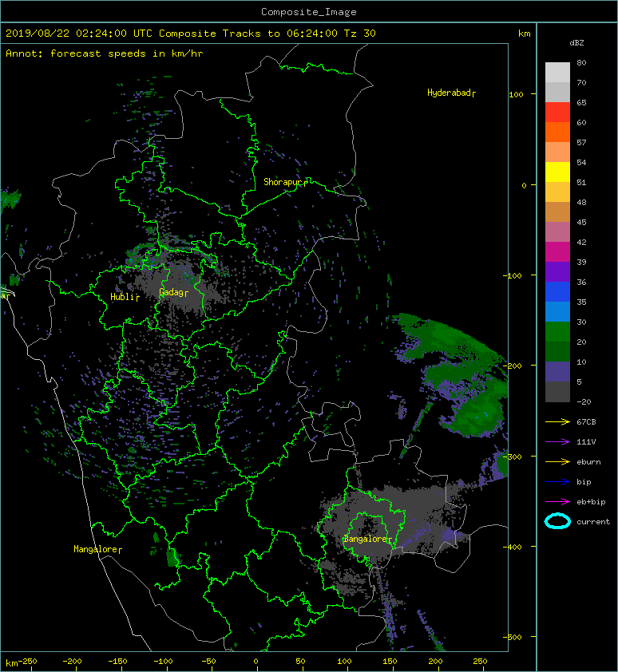The width and height of the screenshot is (618, 672).
Task: Select the dusty mauve pink dBZ swatch
Action: (x=557, y=232)
